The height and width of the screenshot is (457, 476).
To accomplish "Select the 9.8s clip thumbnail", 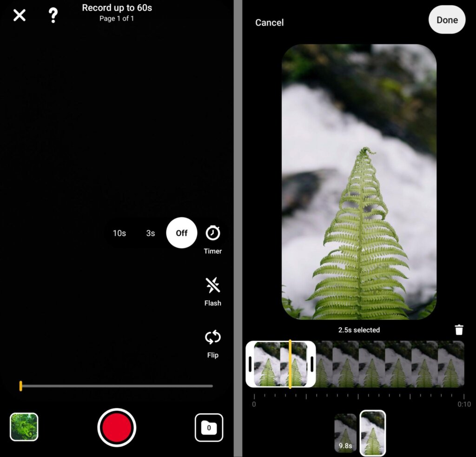I will 345,433.
